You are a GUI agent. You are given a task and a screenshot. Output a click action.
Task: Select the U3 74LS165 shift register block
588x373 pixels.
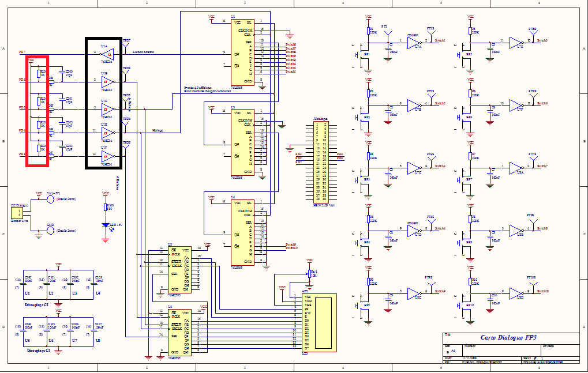click(x=242, y=142)
